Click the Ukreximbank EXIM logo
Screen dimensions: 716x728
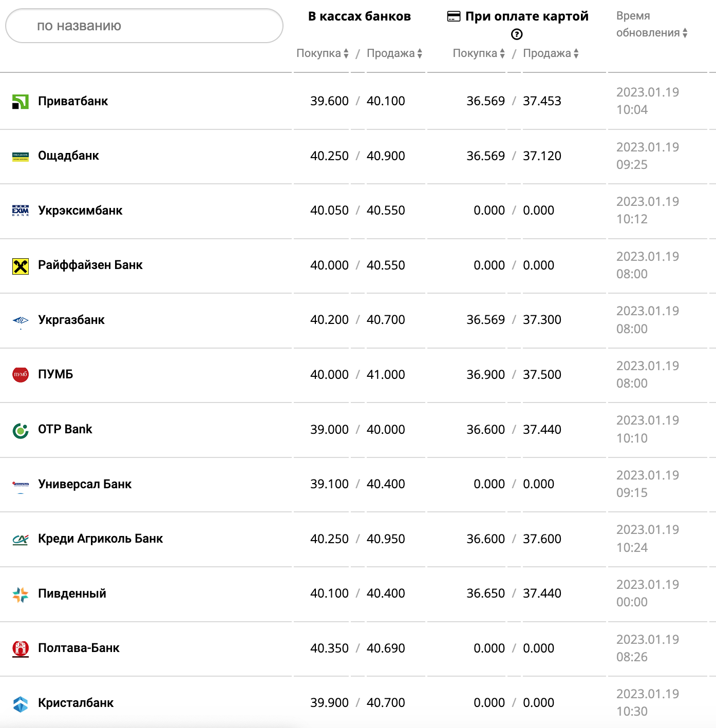pos(21,211)
